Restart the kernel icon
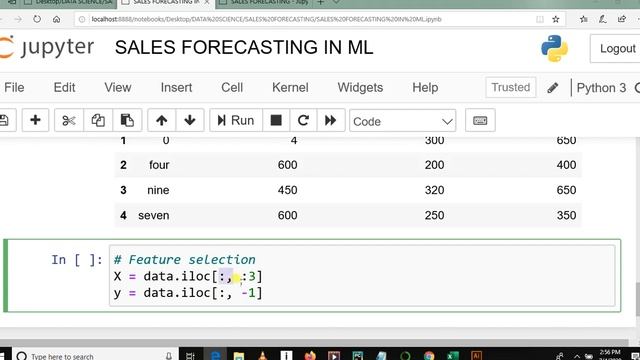This screenshot has height=360, width=640. (303, 120)
